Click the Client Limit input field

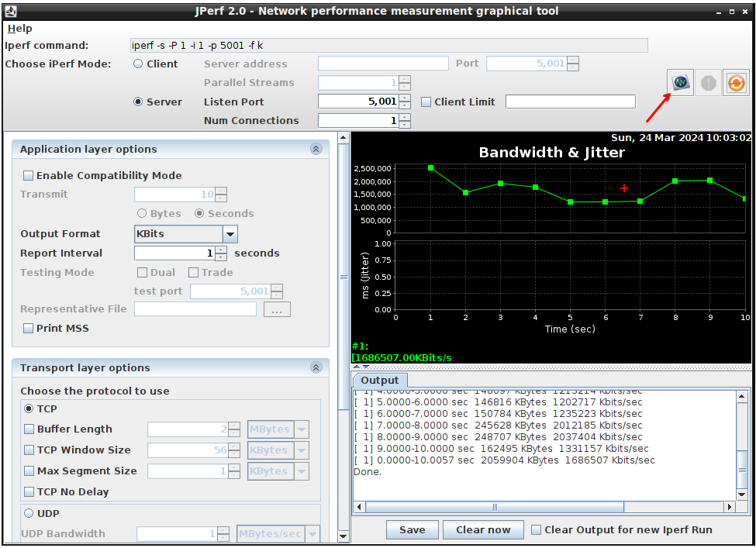click(x=570, y=102)
